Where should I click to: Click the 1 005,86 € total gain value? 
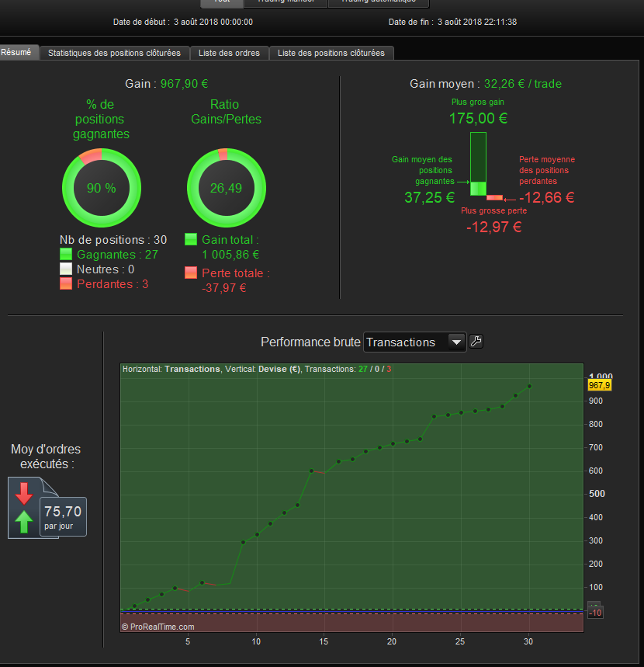pyautogui.click(x=230, y=255)
